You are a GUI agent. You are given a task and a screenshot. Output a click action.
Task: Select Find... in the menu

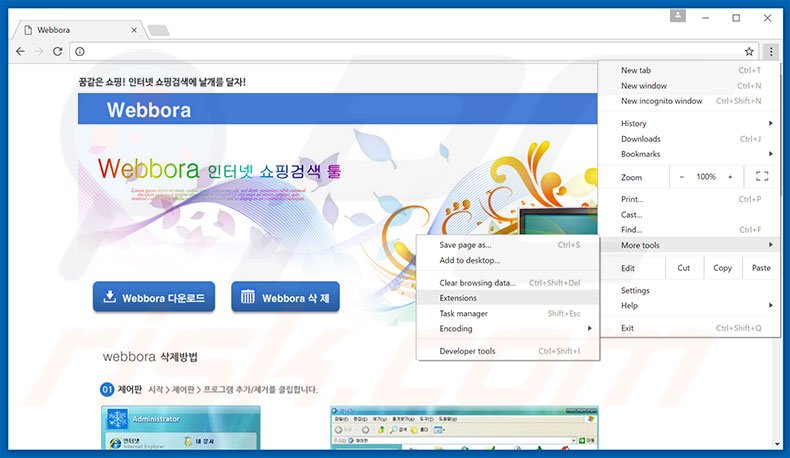click(x=690, y=230)
